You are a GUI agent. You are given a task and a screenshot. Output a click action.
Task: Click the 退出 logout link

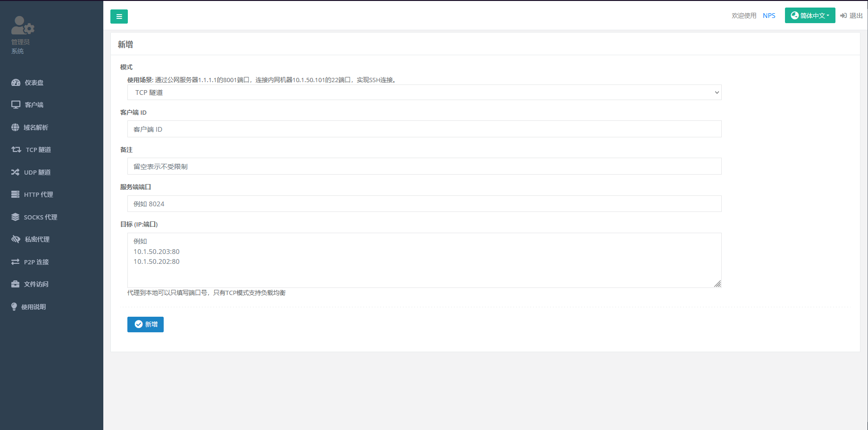[x=851, y=16]
